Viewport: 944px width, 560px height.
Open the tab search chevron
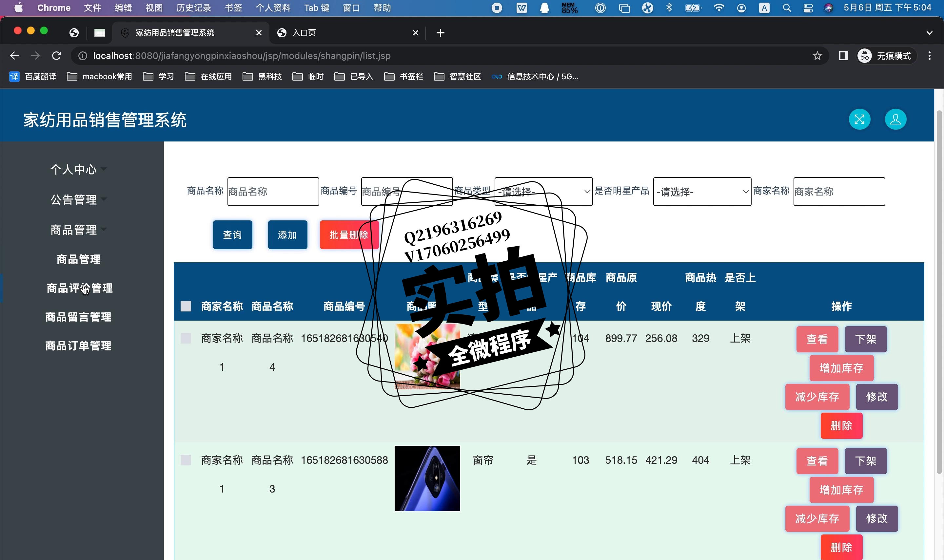(929, 33)
